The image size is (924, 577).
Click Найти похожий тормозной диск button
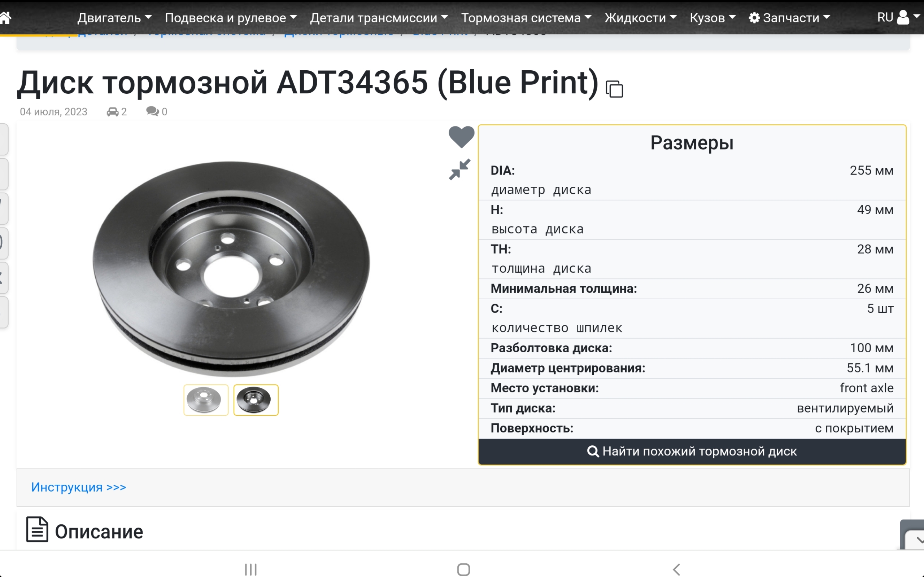[x=692, y=452]
